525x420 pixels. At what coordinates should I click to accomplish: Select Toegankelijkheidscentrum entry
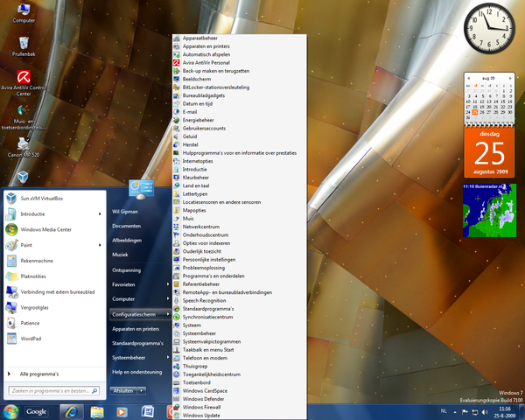[240, 374]
